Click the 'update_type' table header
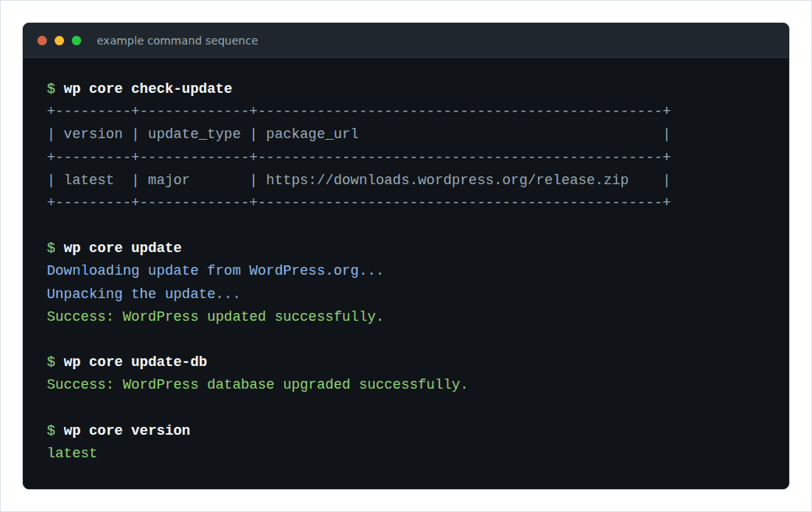Screen dimensions: 812x512 (194, 134)
